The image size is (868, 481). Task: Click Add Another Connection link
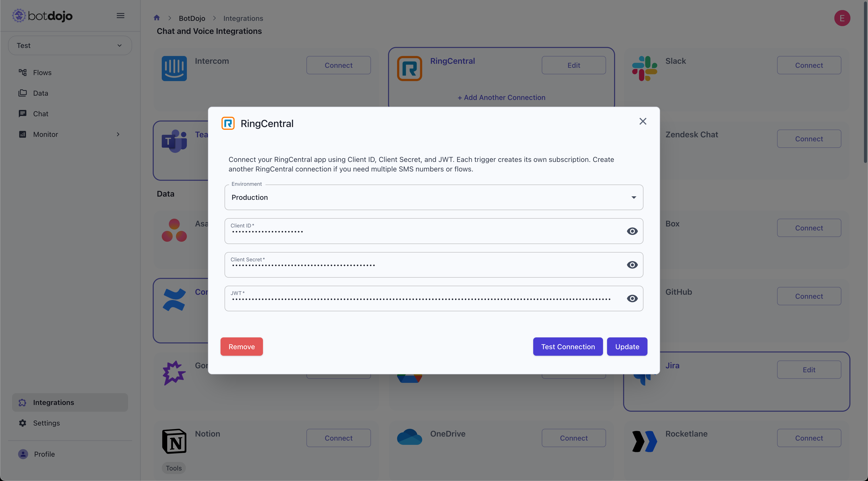(501, 98)
